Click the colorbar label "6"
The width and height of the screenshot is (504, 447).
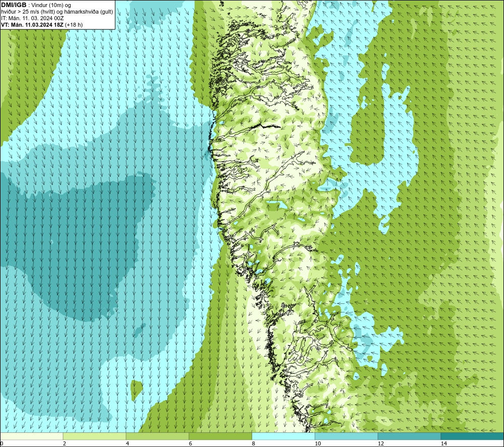191,443
